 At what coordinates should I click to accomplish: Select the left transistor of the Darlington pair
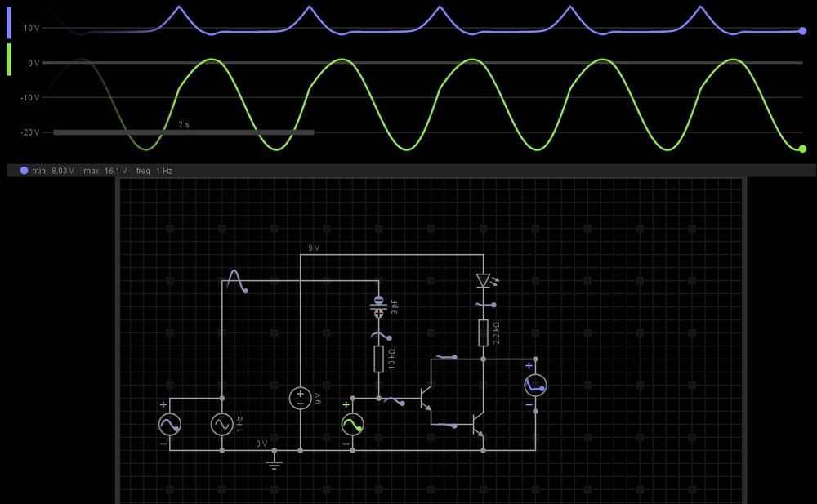click(x=425, y=399)
